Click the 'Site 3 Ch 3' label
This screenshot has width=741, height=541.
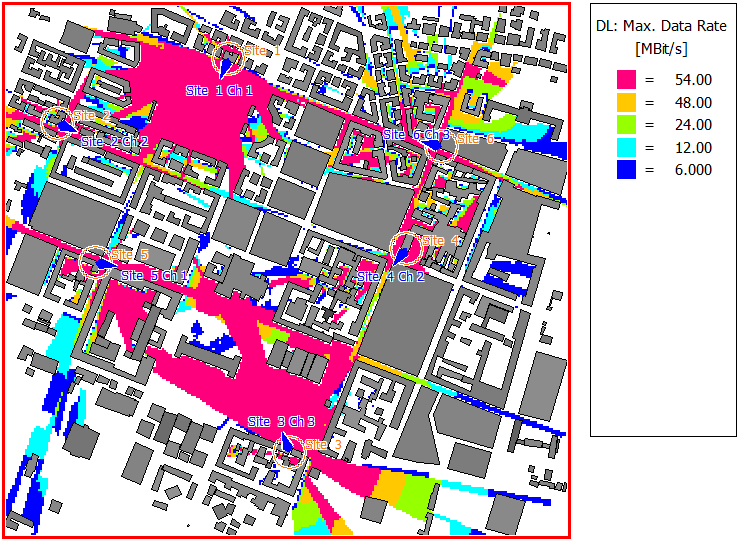(281, 422)
